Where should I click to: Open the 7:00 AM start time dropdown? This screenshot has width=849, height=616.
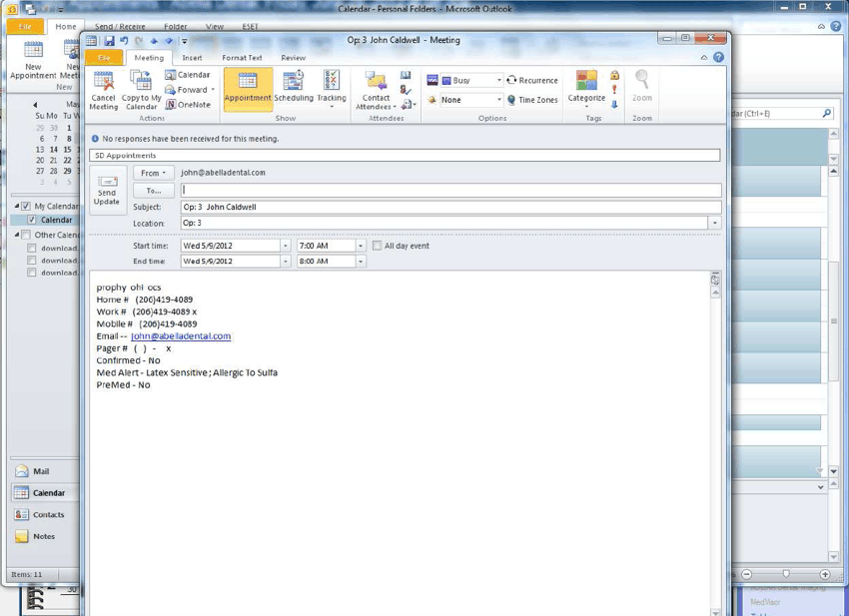pos(361,246)
